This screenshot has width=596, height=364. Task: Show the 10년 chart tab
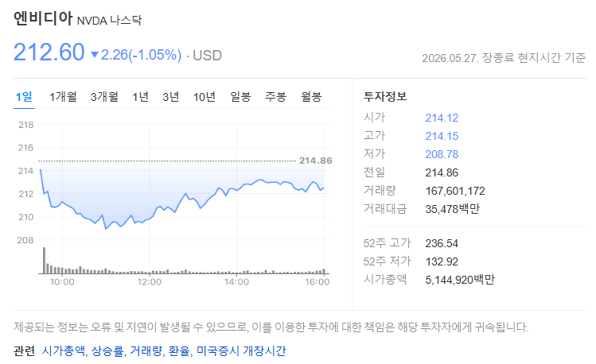205,97
